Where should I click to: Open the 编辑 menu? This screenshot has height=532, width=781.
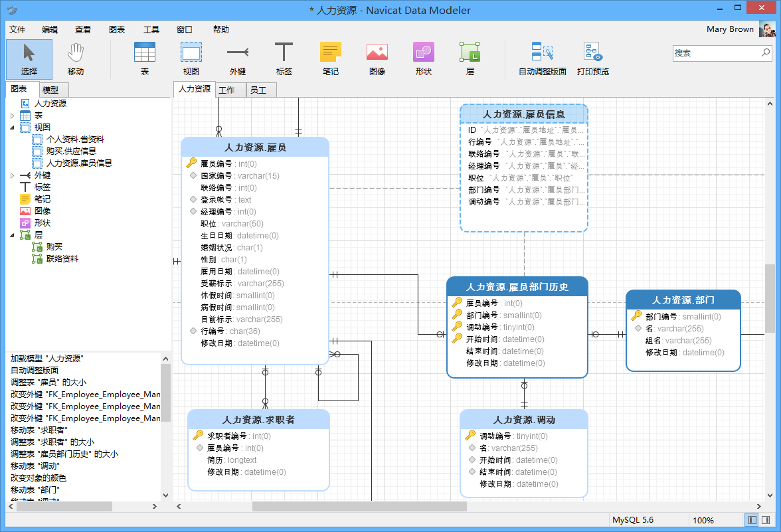click(x=50, y=29)
